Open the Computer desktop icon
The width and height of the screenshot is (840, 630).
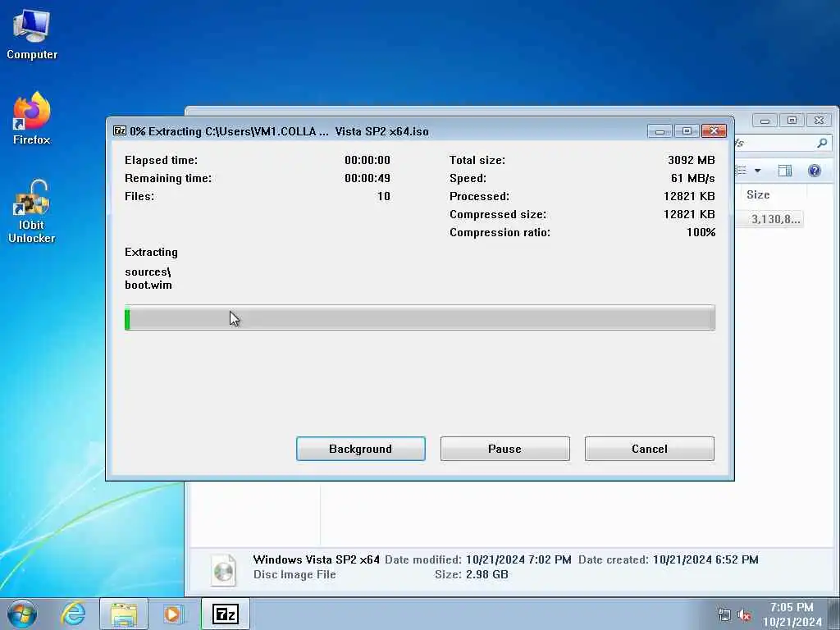pyautogui.click(x=32, y=34)
